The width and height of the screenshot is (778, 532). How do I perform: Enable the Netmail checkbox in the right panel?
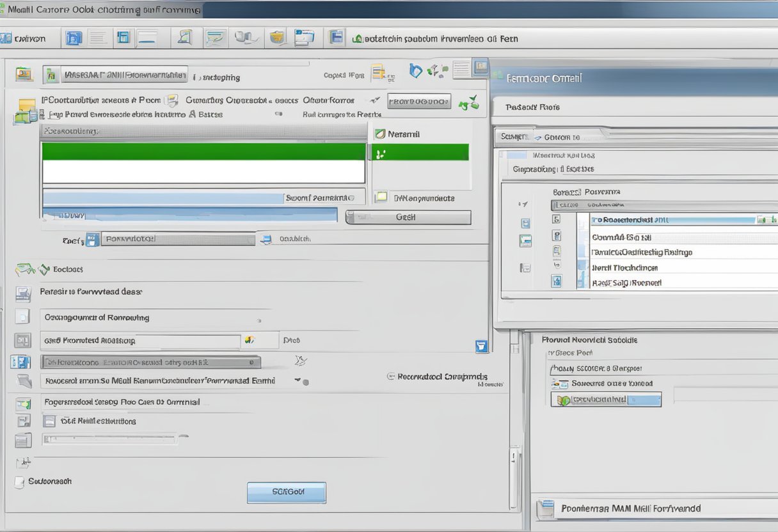[x=381, y=134]
